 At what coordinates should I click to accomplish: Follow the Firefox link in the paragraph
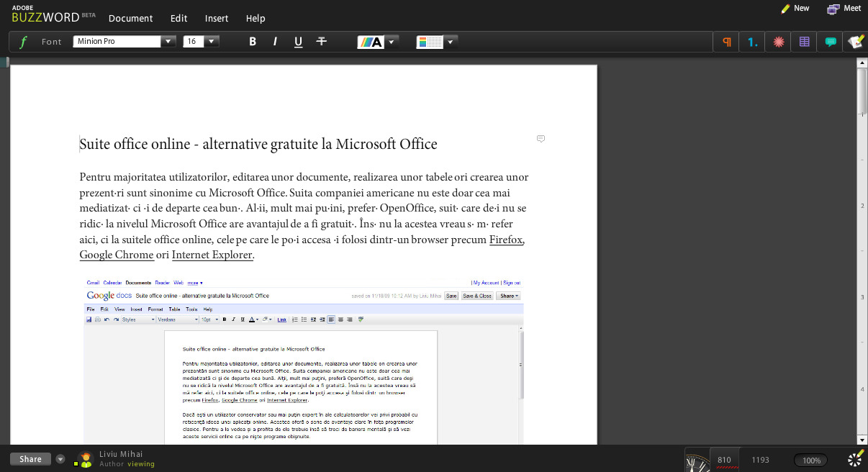pyautogui.click(x=506, y=240)
